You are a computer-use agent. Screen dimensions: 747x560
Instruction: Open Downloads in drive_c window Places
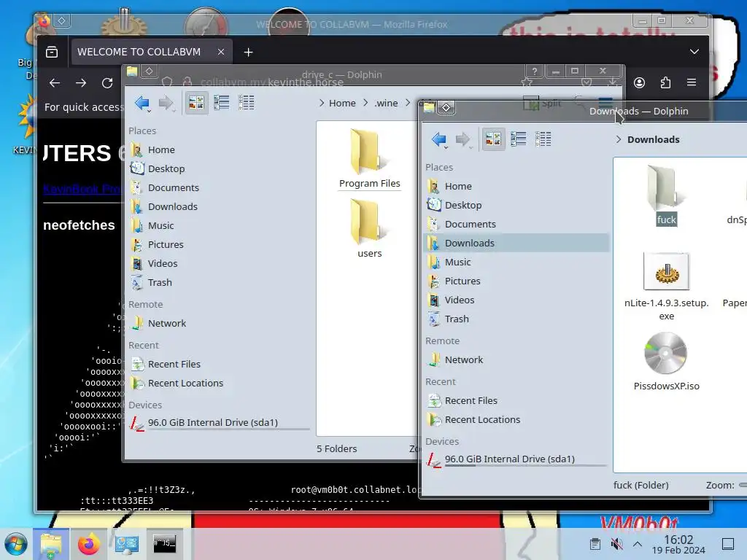coord(219,206)
